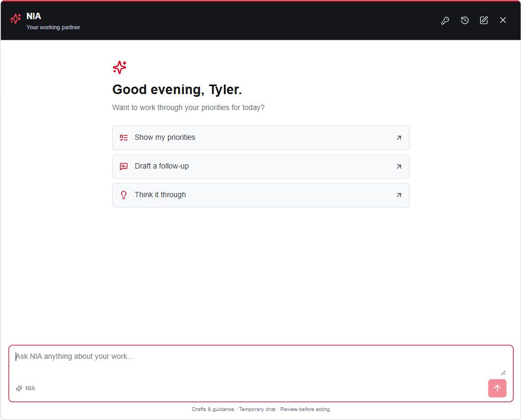521x420 pixels.
Task: Click the NIA sparkle logo in the header
Action: [x=15, y=19]
